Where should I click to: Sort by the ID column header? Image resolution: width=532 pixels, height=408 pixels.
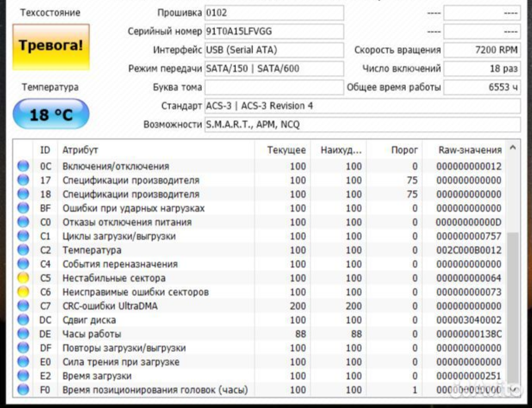45,150
